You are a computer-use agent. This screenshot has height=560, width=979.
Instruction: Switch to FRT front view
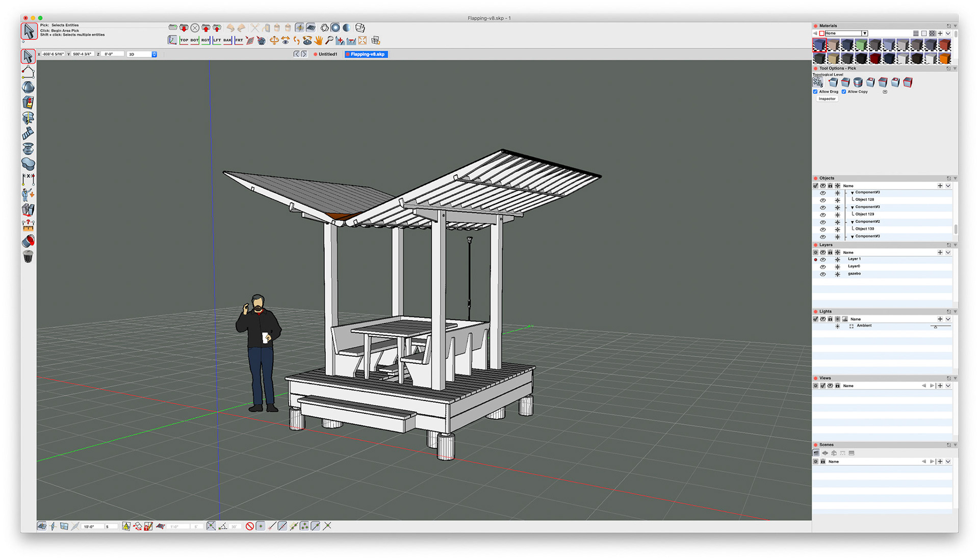point(239,40)
